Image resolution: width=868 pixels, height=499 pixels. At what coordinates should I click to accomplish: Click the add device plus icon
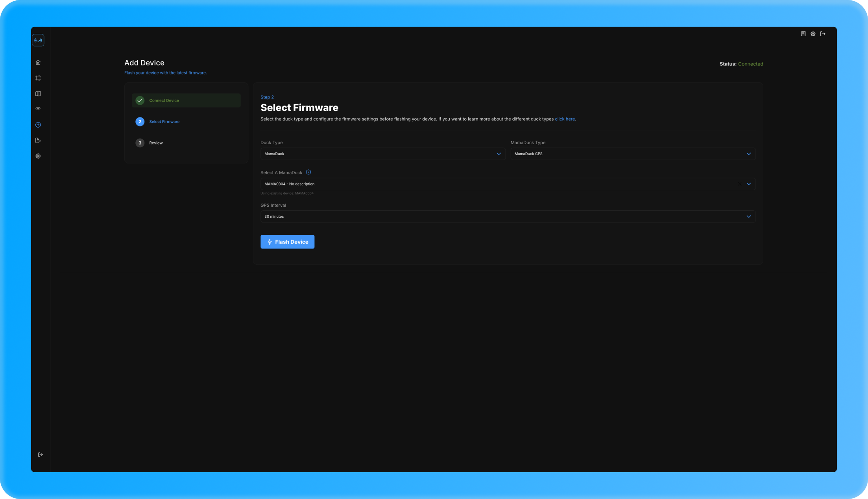38,125
